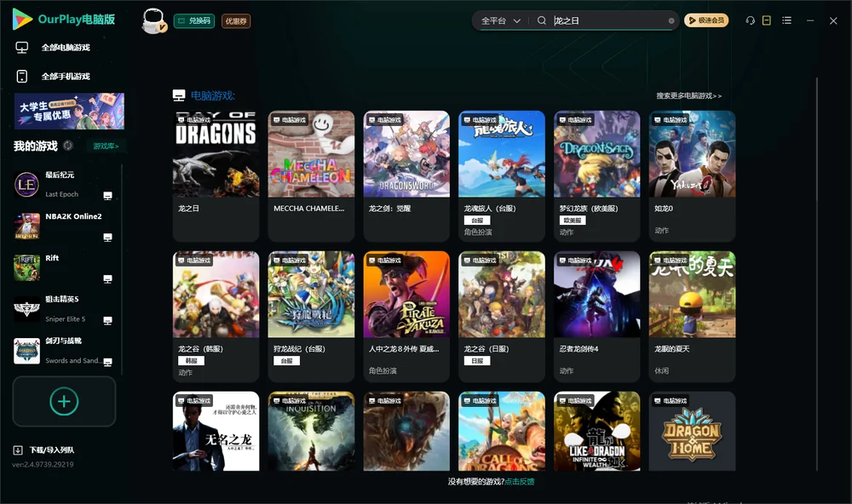Click PC platform icon beside NBA2K Online2
Viewport: 852px width, 504px height.
point(107,238)
